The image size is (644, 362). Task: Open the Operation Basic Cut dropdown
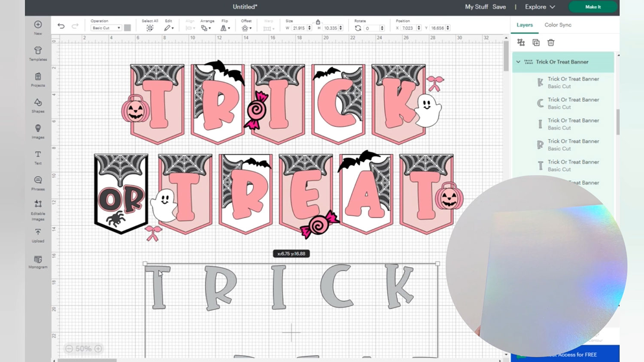[x=106, y=28]
